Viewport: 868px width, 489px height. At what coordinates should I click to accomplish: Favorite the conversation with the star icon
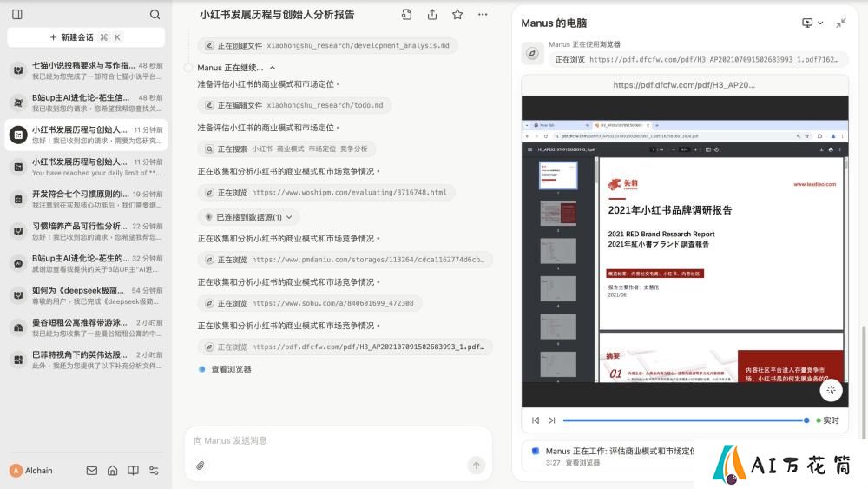(x=457, y=15)
